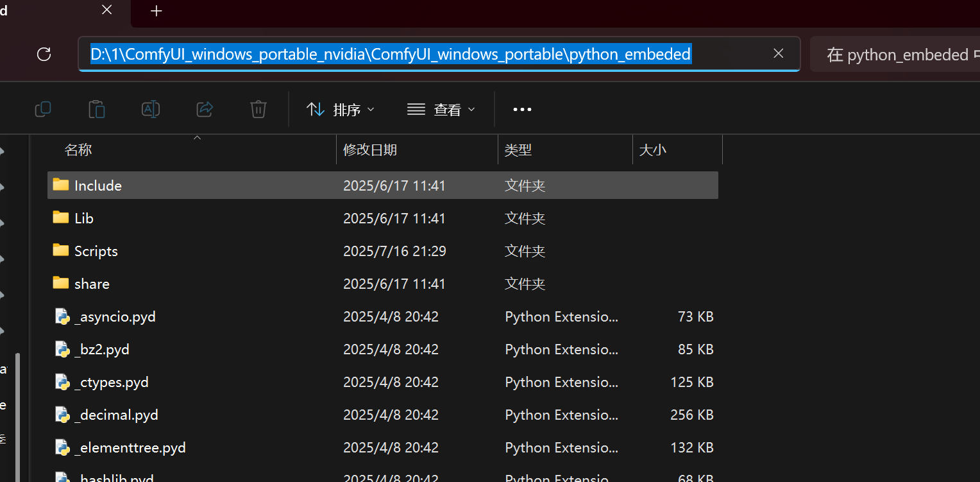Sort files by 修改日期 column header
Screen dimensions: 980x482
point(370,150)
